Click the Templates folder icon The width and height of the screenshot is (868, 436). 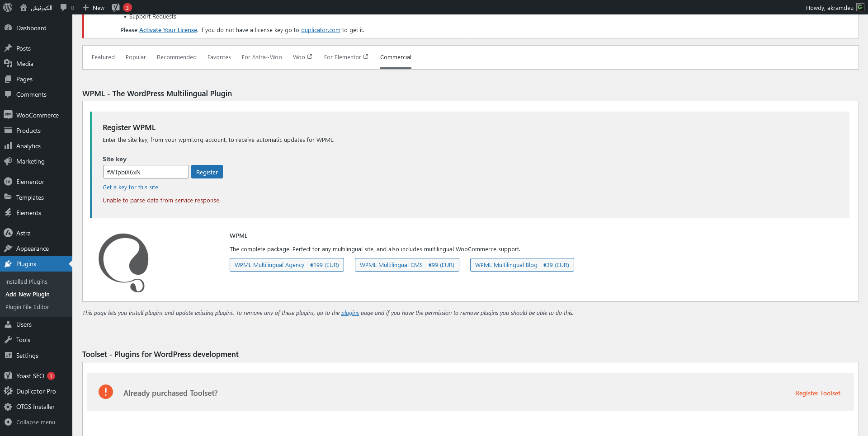pyautogui.click(x=8, y=197)
